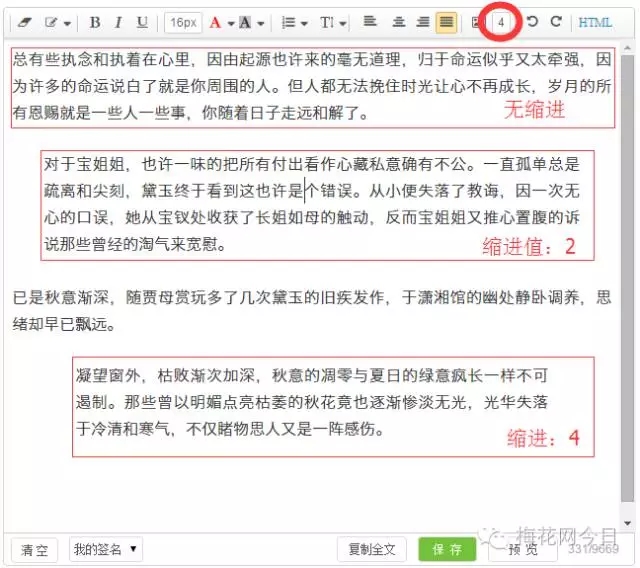Click the line height icon
This screenshot has height=568, width=640.
[327, 22]
